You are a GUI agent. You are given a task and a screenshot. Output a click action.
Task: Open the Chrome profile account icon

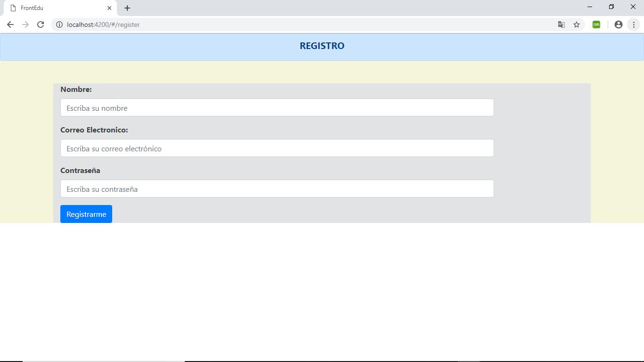tap(619, 25)
